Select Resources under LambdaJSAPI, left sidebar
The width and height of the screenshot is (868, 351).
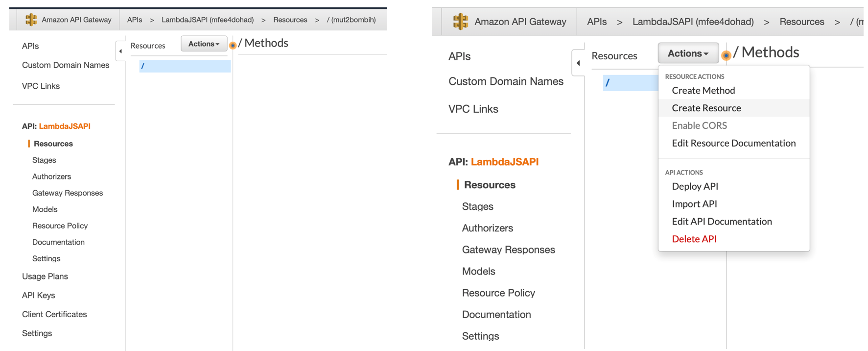click(x=53, y=144)
